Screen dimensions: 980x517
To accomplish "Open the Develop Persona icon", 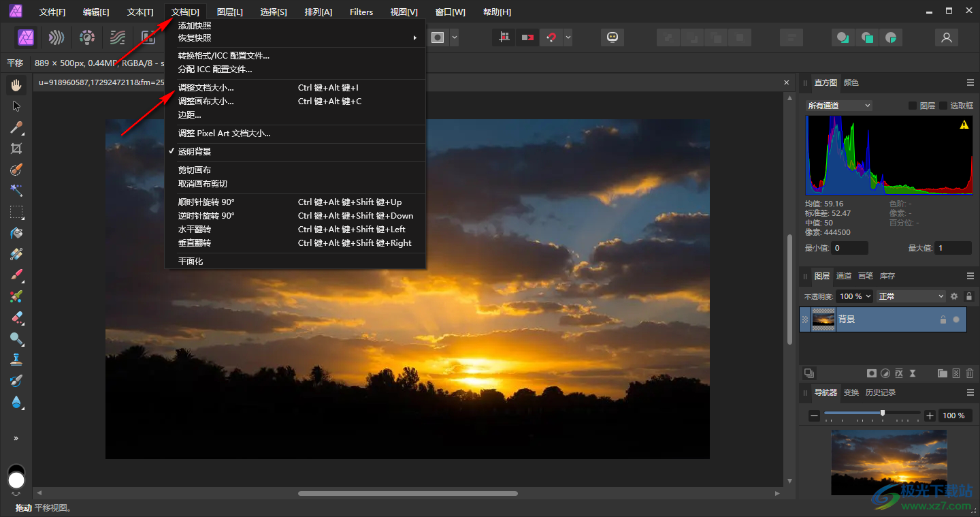I will click(x=87, y=37).
